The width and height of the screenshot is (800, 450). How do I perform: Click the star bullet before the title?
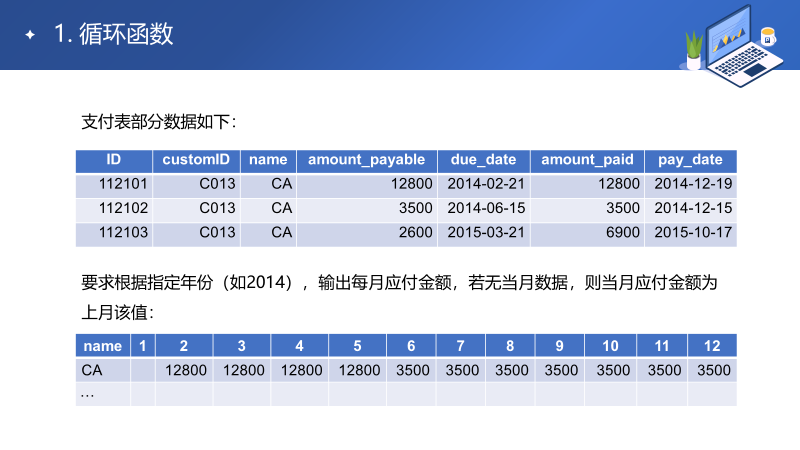click(x=30, y=35)
